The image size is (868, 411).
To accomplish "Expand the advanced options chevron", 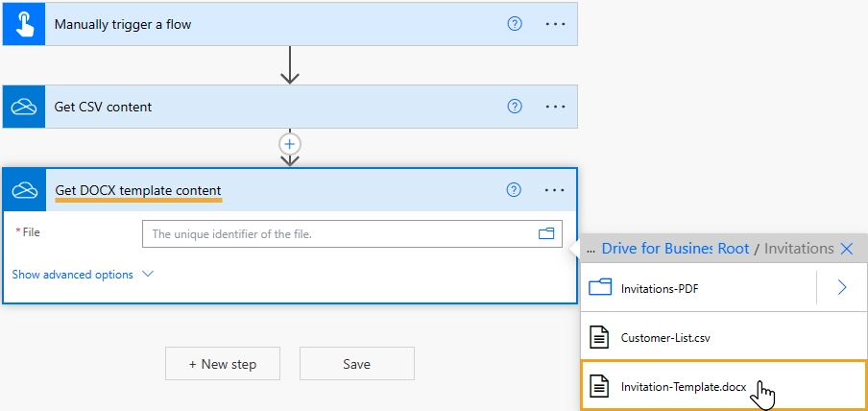I will coord(148,274).
